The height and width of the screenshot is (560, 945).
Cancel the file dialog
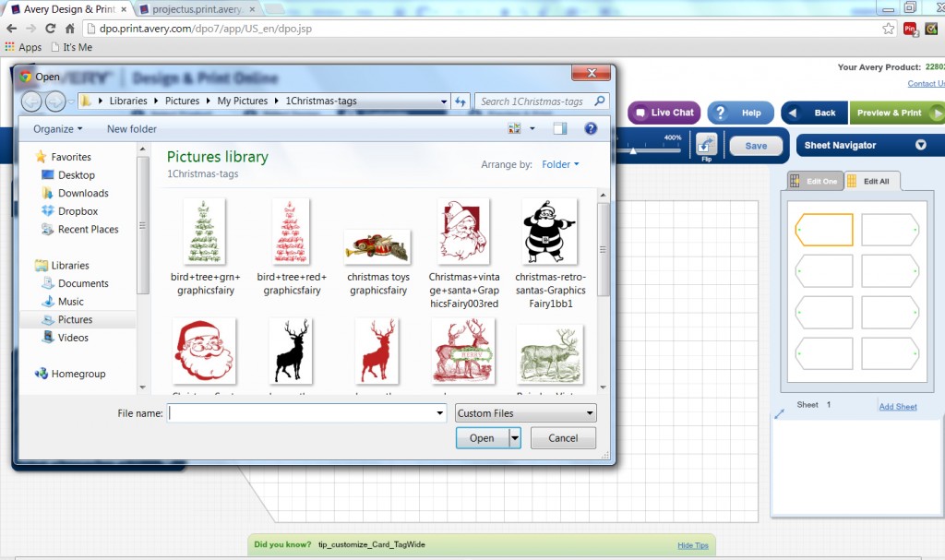tap(563, 438)
